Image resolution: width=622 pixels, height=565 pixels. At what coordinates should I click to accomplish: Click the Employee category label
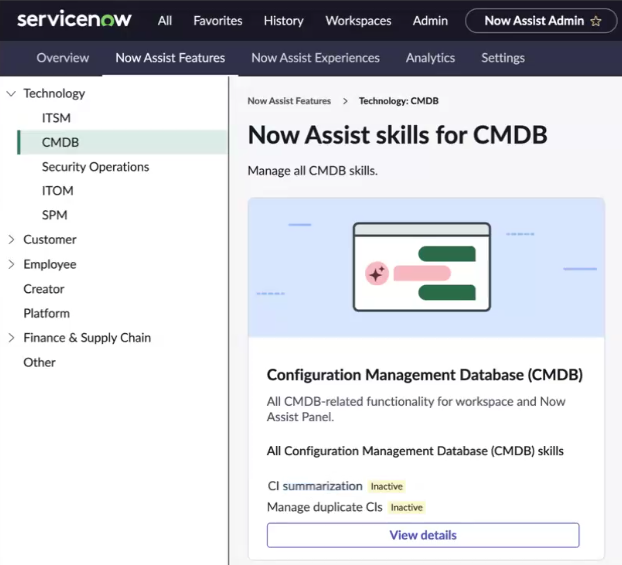[x=50, y=264]
